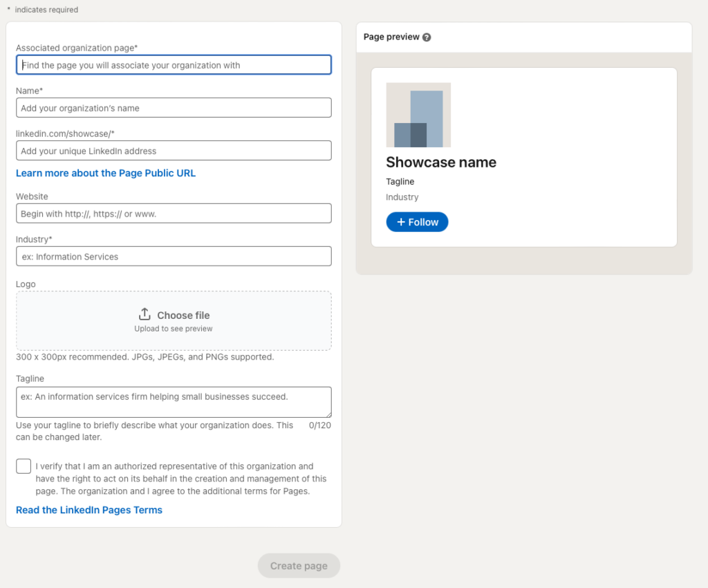Click the upload icon in Logo area
The width and height of the screenshot is (708, 588).
click(145, 314)
